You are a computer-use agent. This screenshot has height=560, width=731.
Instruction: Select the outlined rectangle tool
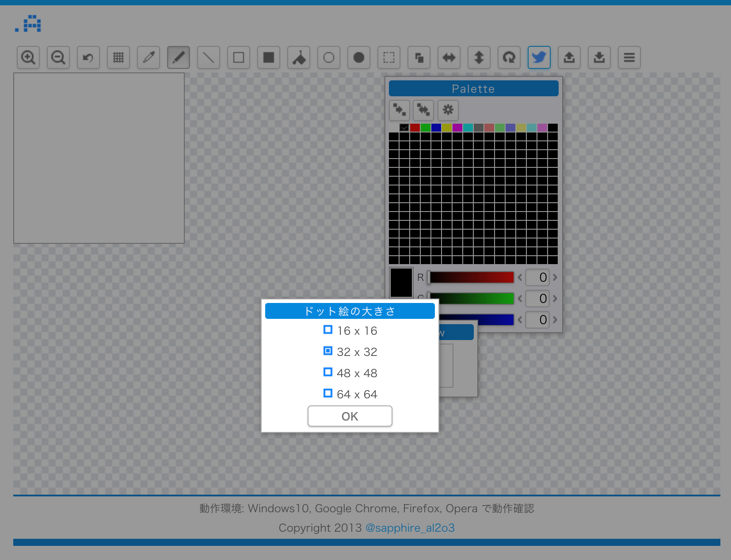pos(239,57)
